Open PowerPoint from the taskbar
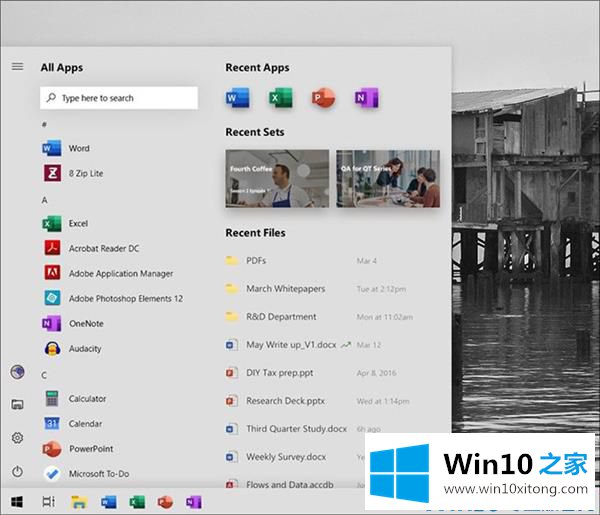The image size is (600, 515). point(165,502)
